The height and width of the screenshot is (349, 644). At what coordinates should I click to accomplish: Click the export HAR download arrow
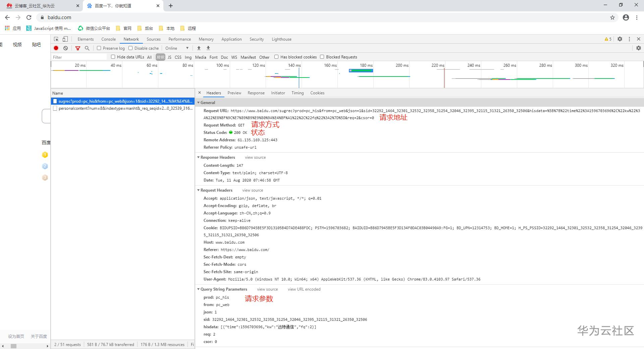tap(208, 48)
